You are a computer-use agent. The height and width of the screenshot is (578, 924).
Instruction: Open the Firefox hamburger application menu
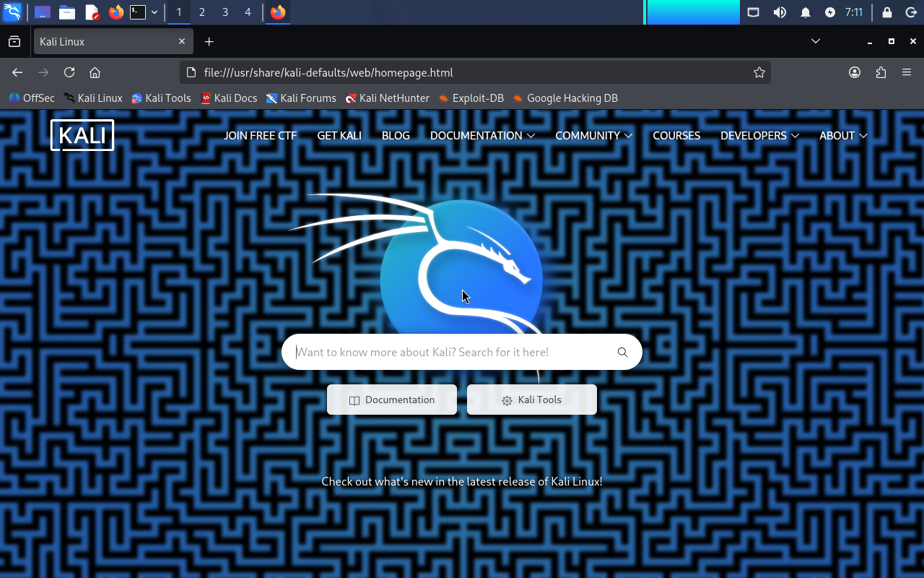907,72
